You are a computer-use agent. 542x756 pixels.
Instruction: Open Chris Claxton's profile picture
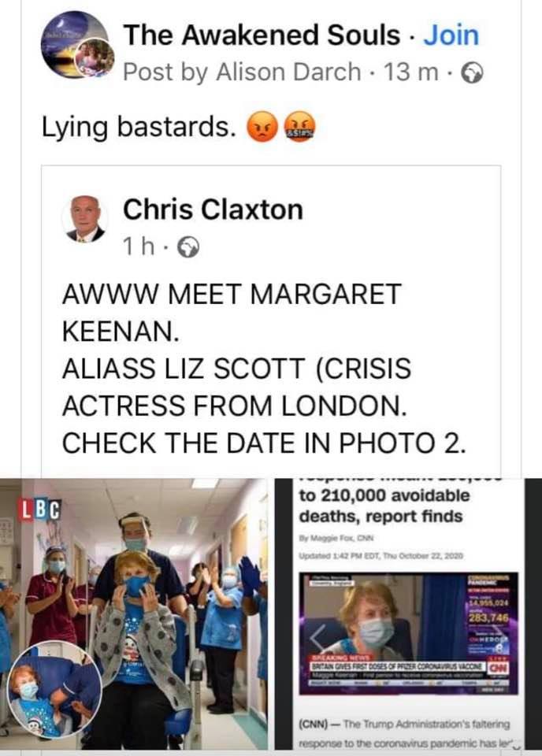(85, 219)
